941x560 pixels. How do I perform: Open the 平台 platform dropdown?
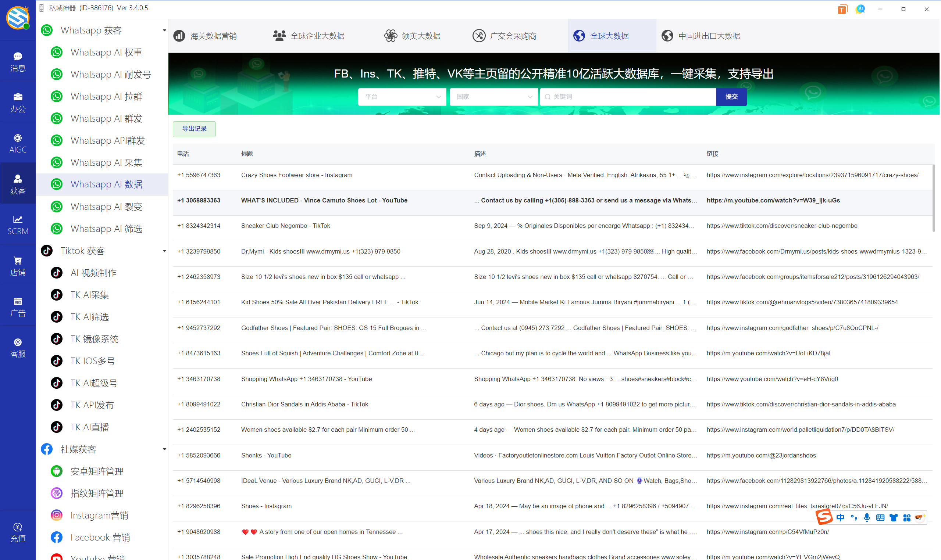(x=402, y=97)
